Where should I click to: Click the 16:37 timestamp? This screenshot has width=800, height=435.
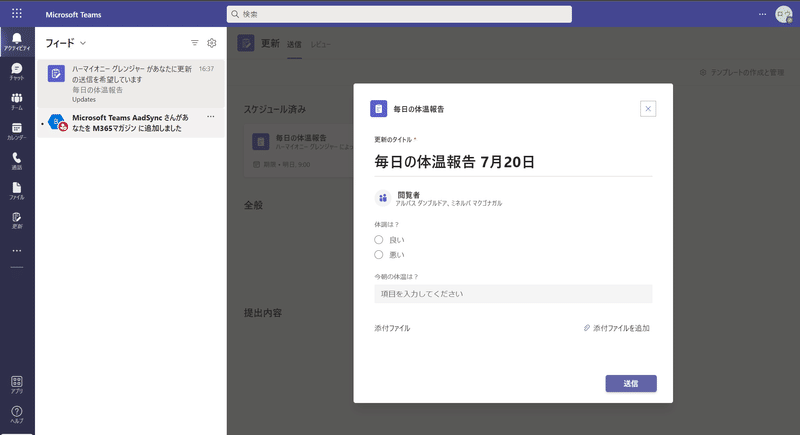pyautogui.click(x=206, y=69)
